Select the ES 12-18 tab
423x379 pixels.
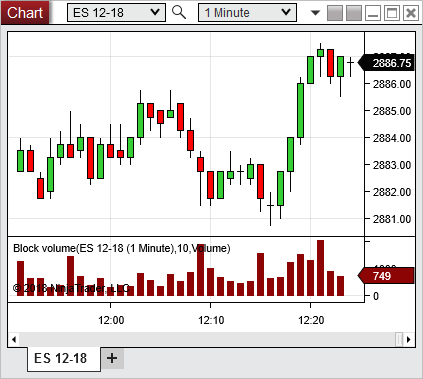[64, 359]
